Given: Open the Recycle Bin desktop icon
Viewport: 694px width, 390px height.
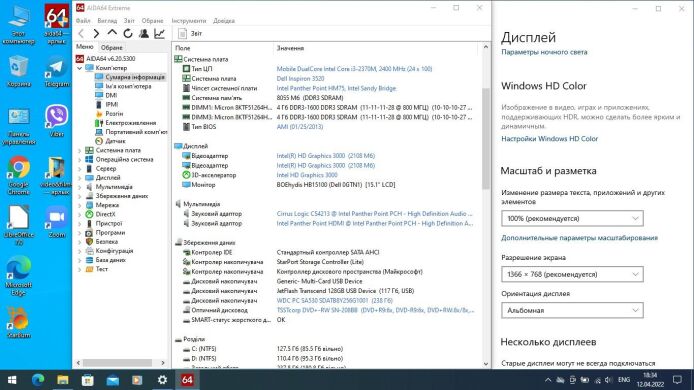Looking at the screenshot, I should [x=19, y=71].
